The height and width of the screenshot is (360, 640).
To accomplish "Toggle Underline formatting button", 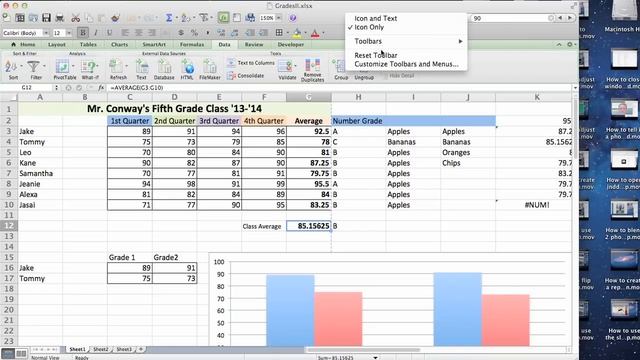I will point(109,33).
